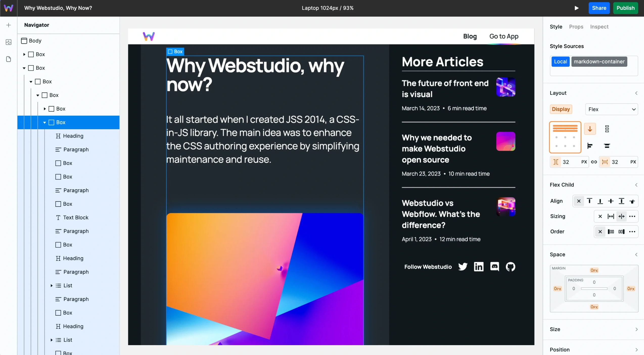
Task: Open the Webstudio logo menu
Action: click(8, 8)
